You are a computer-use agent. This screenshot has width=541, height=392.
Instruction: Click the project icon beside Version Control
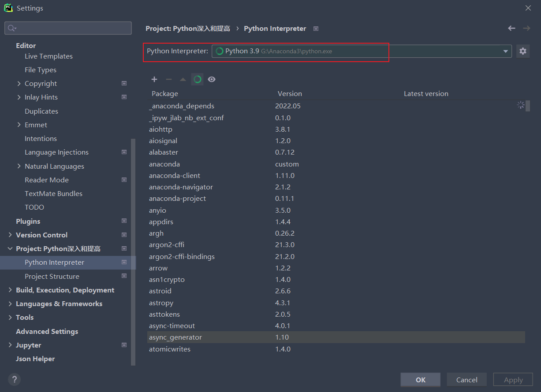pos(124,235)
